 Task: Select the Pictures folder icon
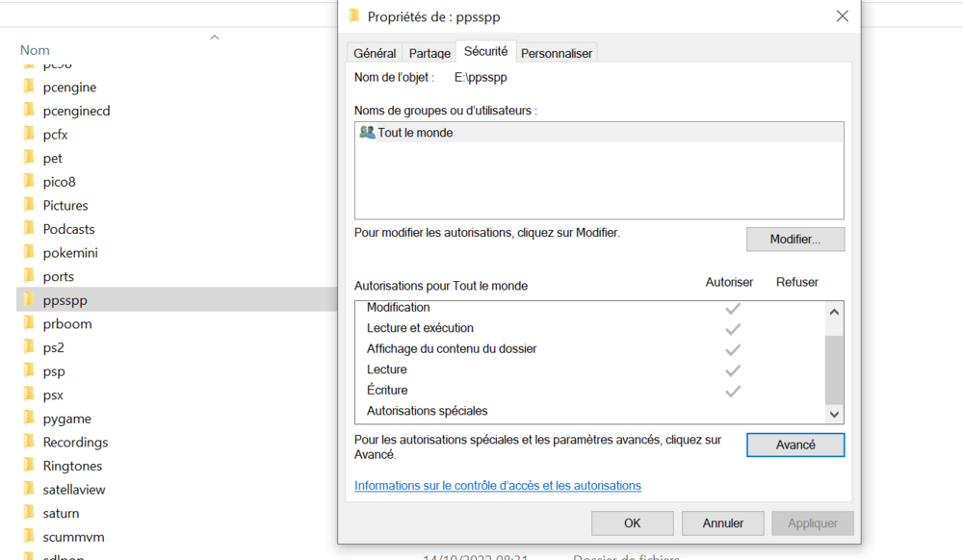point(28,206)
